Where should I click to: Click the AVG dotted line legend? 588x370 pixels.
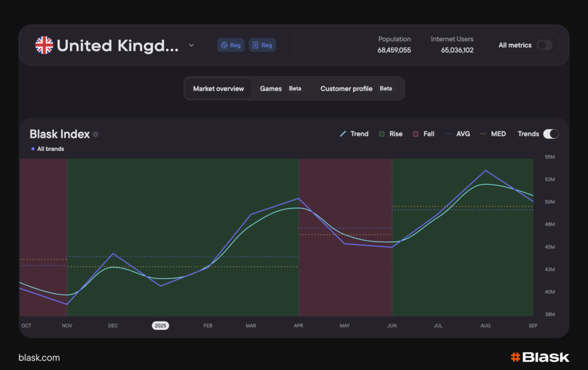coord(448,134)
